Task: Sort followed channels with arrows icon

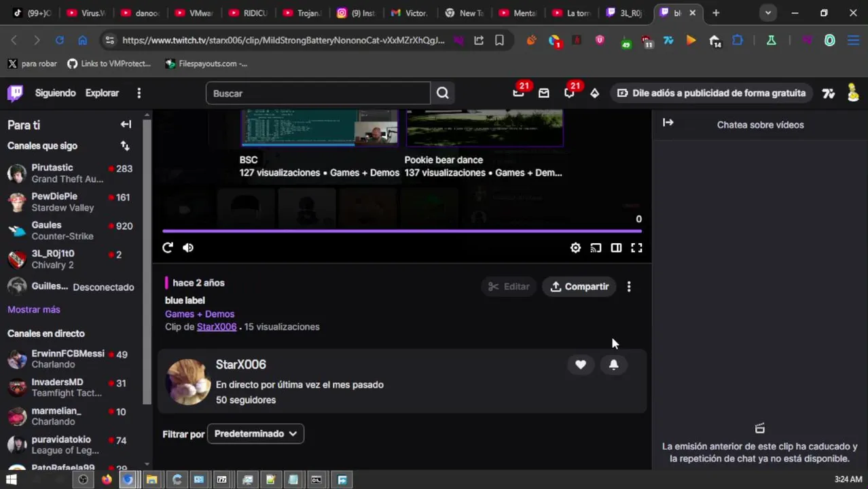Action: click(125, 145)
